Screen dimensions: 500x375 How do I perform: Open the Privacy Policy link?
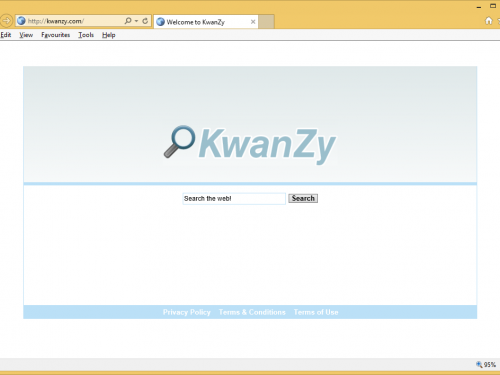(x=187, y=312)
